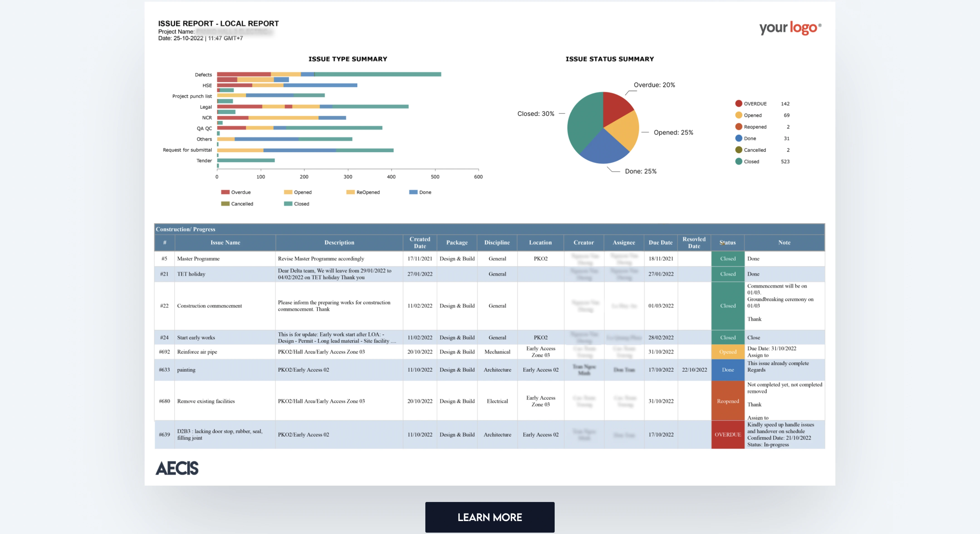Image resolution: width=980 pixels, height=534 pixels.
Task: Click the blue Done legend dot
Action: (738, 138)
